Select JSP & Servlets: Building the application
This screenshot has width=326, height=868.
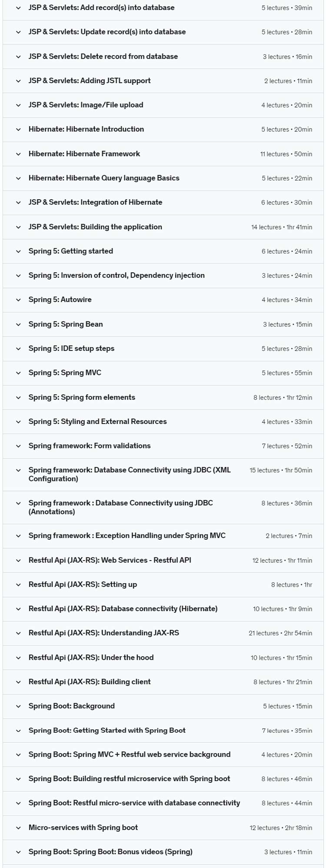95,227
